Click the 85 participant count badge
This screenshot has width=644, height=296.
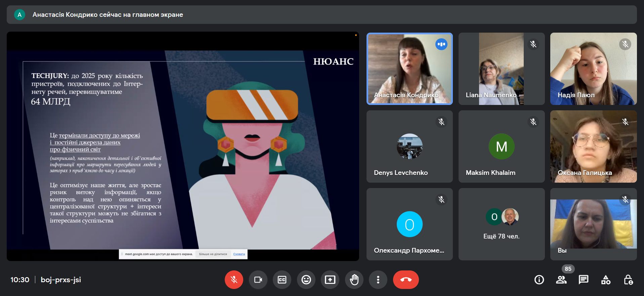pos(568,269)
